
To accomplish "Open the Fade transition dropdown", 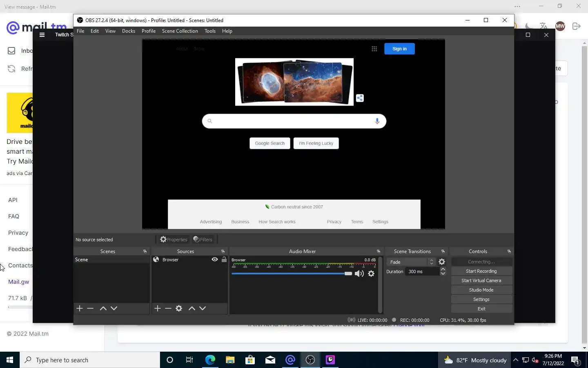I will pyautogui.click(x=410, y=262).
